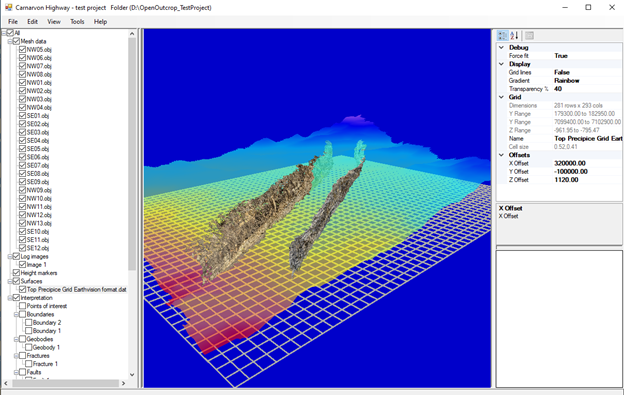This screenshot has height=395, width=624.
Task: Click the X Offset value field
Action: click(x=587, y=163)
